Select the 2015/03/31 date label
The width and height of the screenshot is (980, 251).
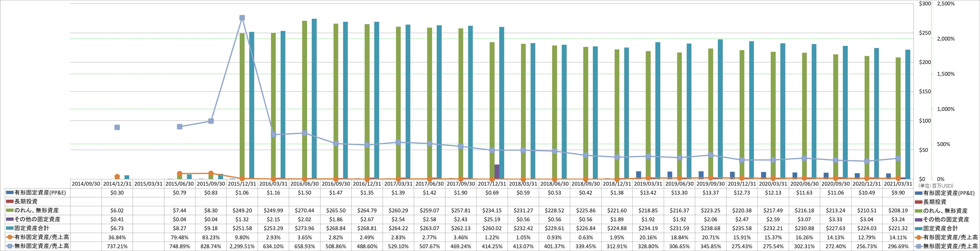[148, 184]
